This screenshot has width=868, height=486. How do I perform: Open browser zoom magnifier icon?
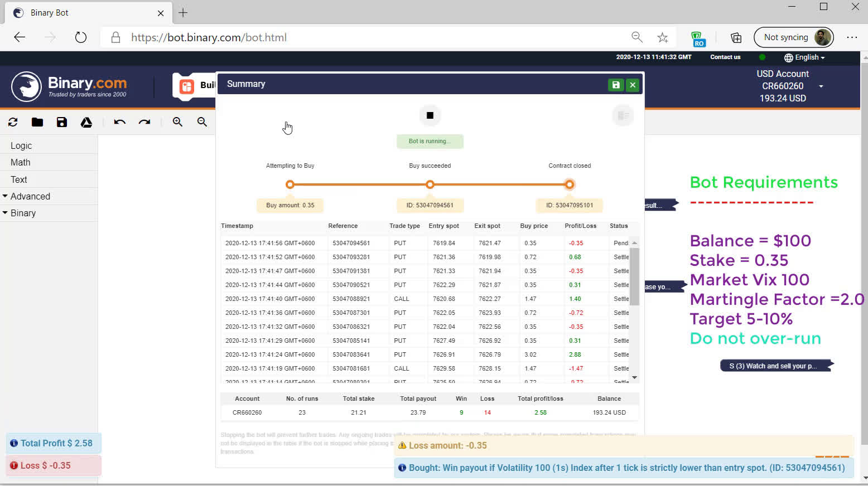637,37
